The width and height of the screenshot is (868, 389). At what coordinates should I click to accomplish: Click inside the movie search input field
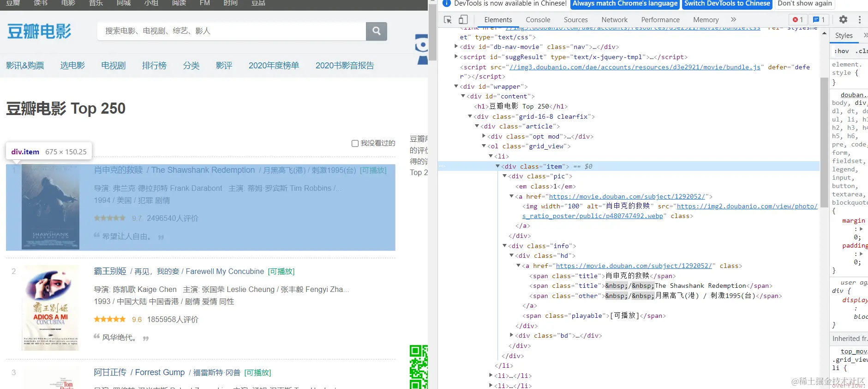232,31
